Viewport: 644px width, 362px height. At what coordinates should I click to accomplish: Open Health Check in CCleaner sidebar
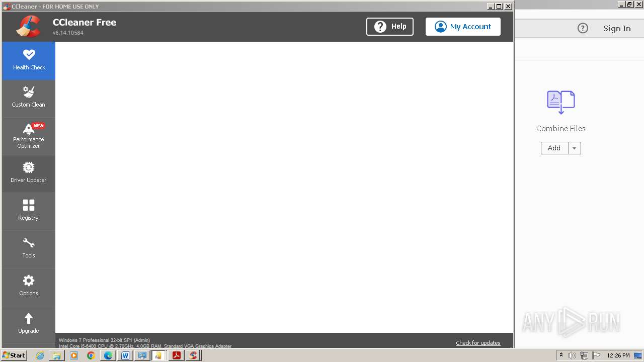[x=29, y=60]
